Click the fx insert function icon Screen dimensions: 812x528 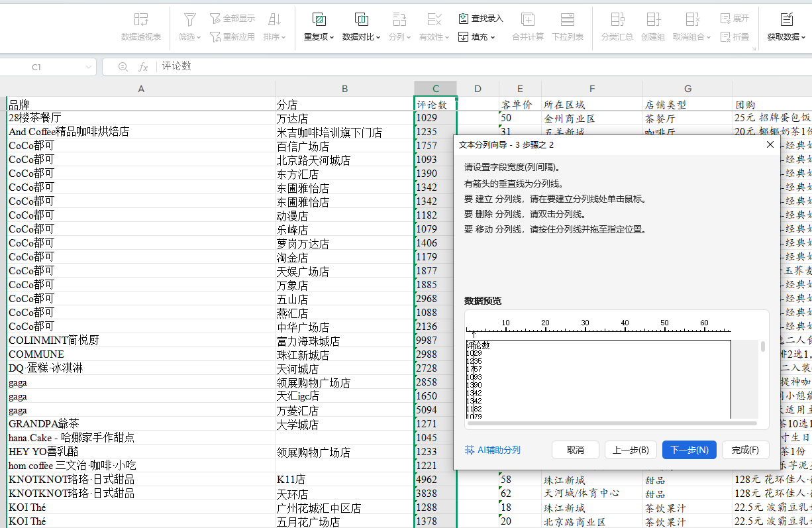(143, 67)
